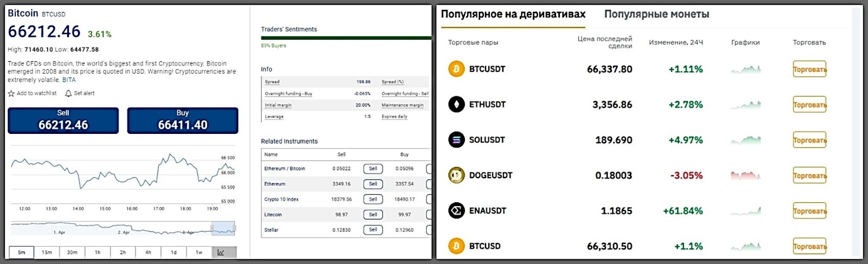
Task: Select the 2h timeframe
Action: (123, 253)
